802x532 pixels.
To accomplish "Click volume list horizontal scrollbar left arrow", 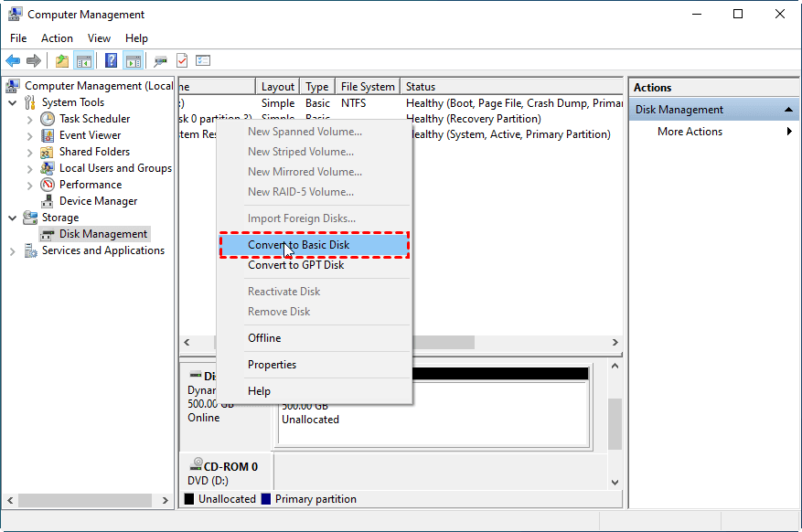I will [187, 343].
